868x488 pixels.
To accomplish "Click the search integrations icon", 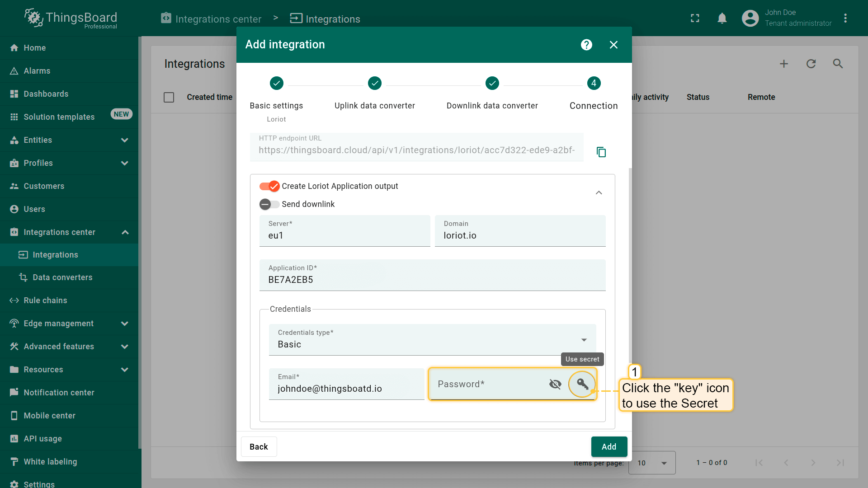I will click(838, 64).
